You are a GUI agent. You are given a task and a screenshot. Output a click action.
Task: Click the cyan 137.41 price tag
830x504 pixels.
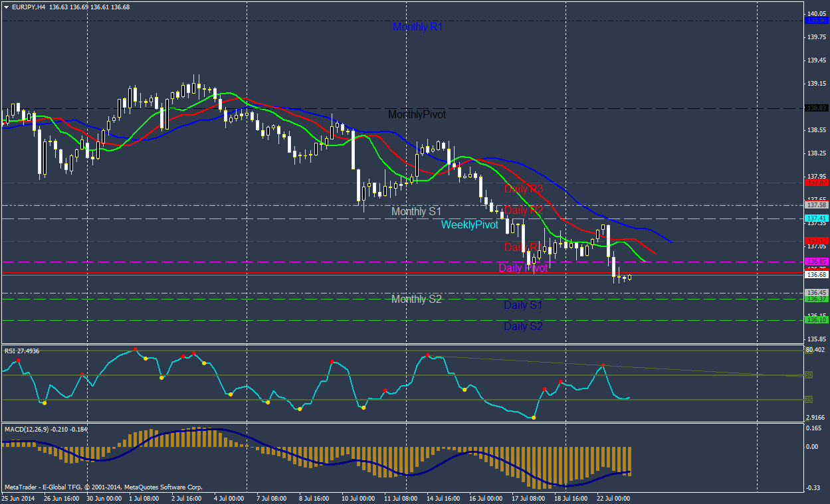[815, 218]
